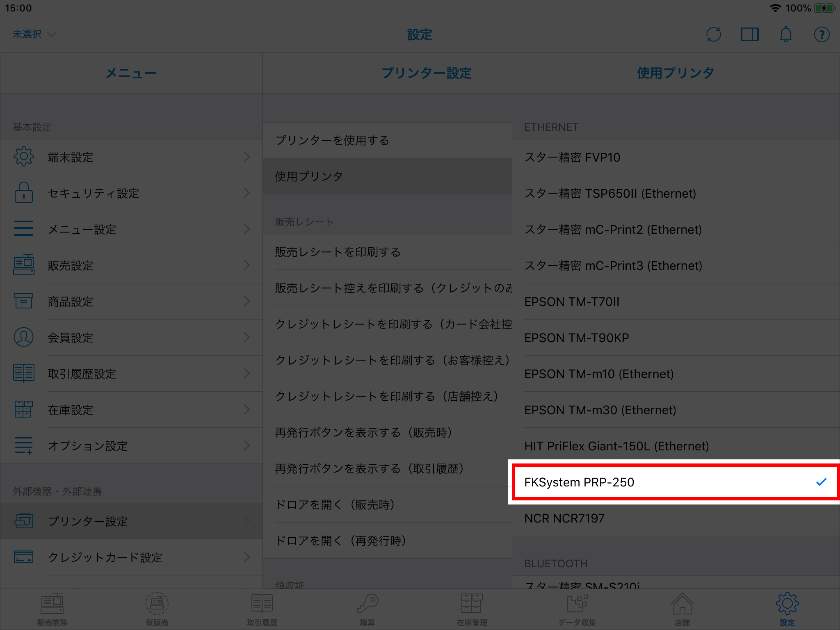The width and height of the screenshot is (840, 630).
Task: Toggle the split panel layout icon
Action: click(x=749, y=34)
